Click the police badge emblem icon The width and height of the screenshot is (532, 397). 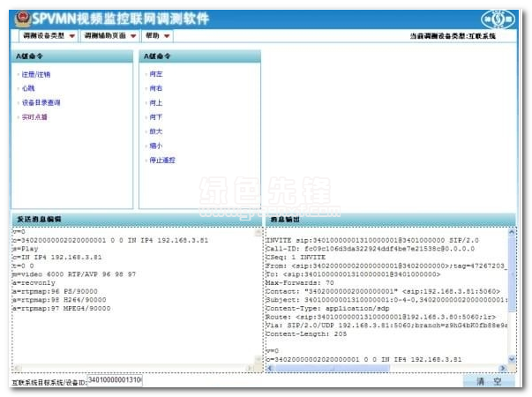19,17
